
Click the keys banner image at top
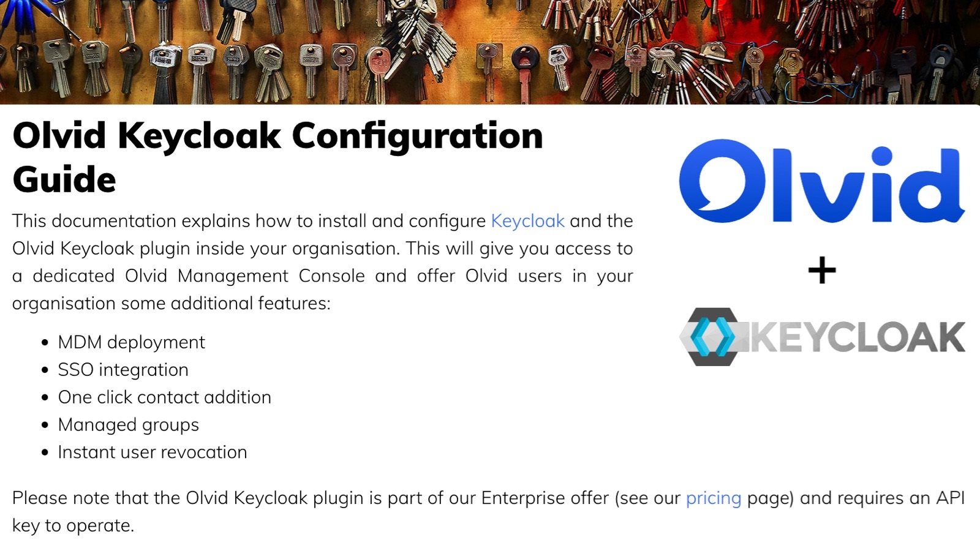click(490, 52)
